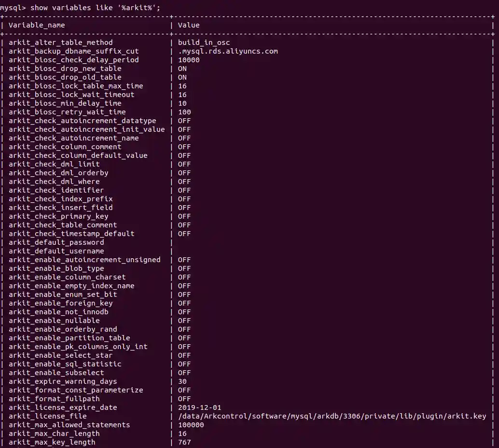Click the Variable_name column header
Image resolution: width=499 pixels, height=448 pixels.
click(x=37, y=25)
